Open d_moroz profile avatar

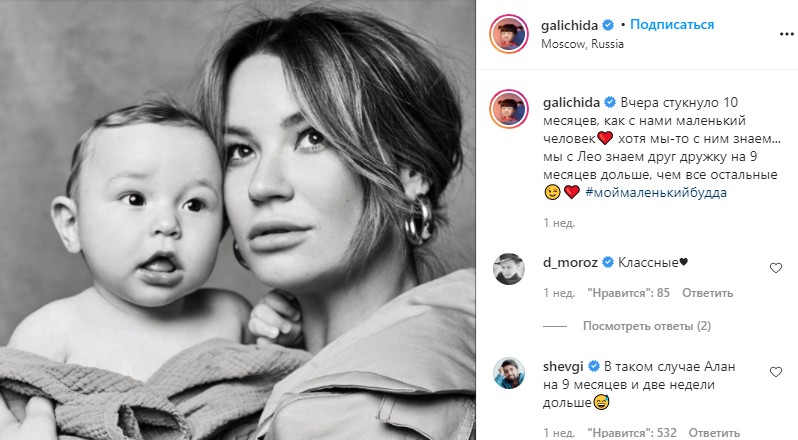point(508,269)
